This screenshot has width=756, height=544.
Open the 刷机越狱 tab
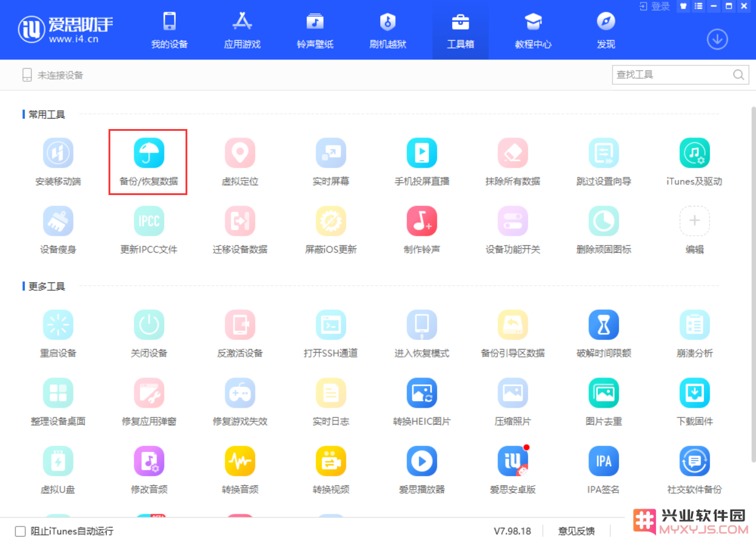coord(388,30)
